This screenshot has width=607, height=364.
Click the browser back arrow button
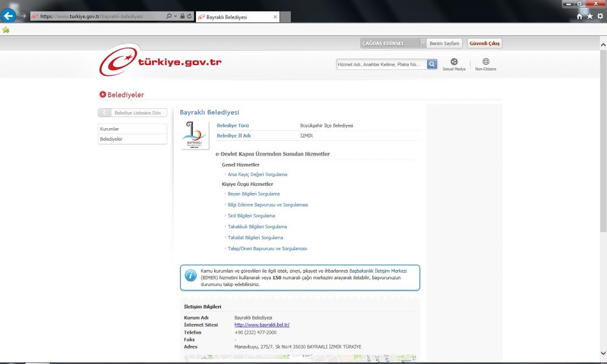9,16
